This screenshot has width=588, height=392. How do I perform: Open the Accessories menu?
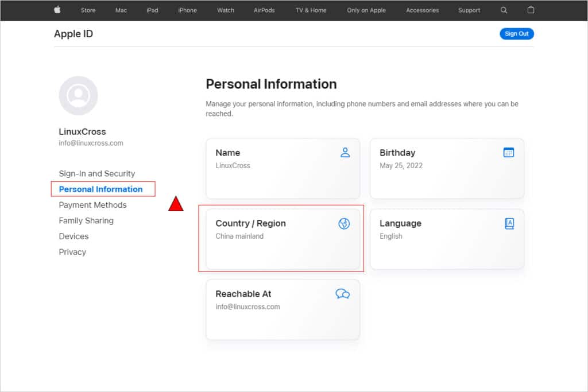422,10
